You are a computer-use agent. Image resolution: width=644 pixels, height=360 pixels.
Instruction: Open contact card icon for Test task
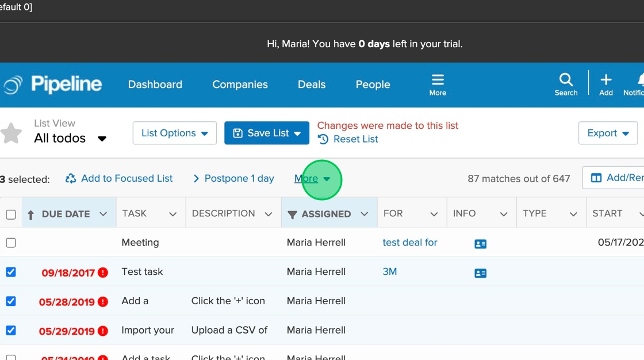click(x=481, y=273)
